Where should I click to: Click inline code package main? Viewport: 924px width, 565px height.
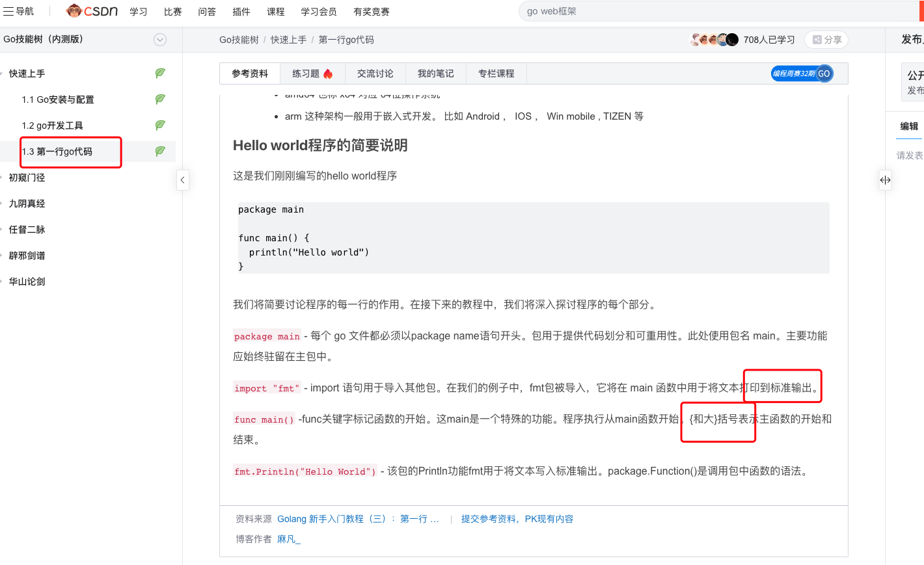point(267,336)
